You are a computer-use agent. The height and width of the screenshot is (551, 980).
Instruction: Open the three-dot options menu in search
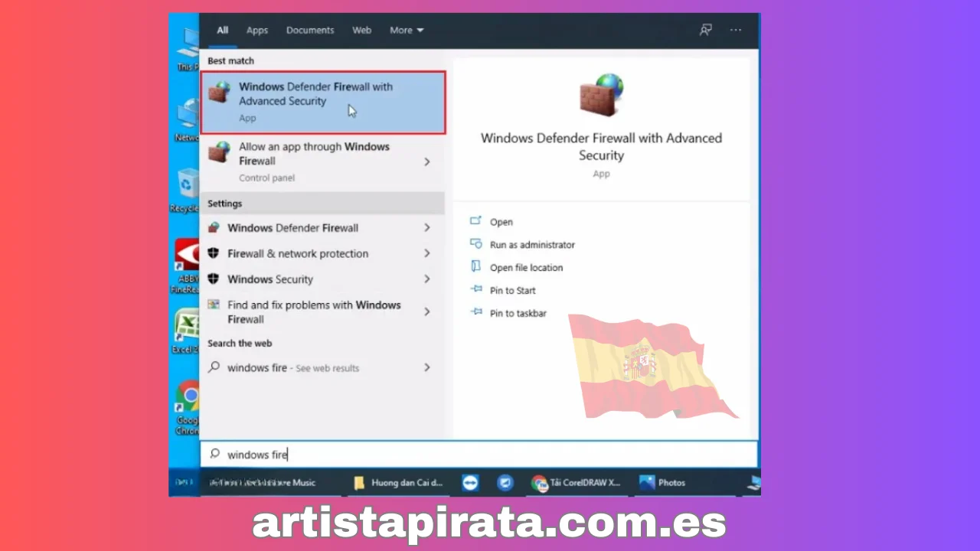pyautogui.click(x=736, y=30)
